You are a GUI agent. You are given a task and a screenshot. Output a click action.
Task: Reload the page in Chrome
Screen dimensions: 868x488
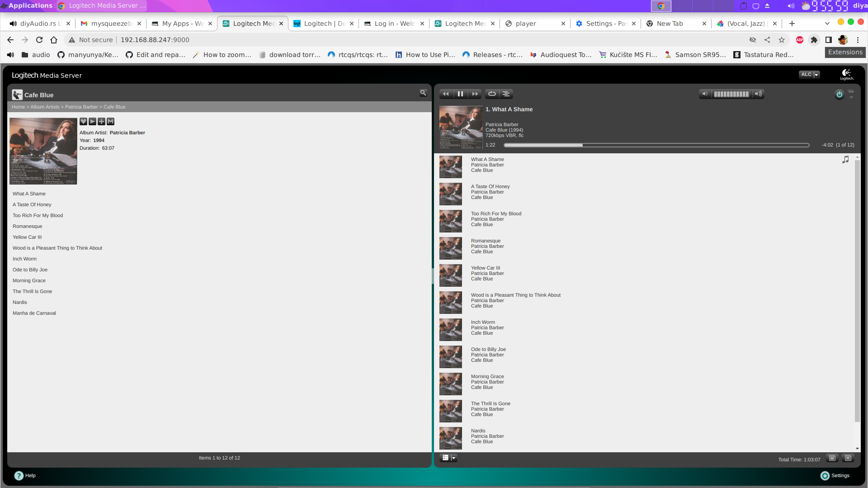[39, 40]
